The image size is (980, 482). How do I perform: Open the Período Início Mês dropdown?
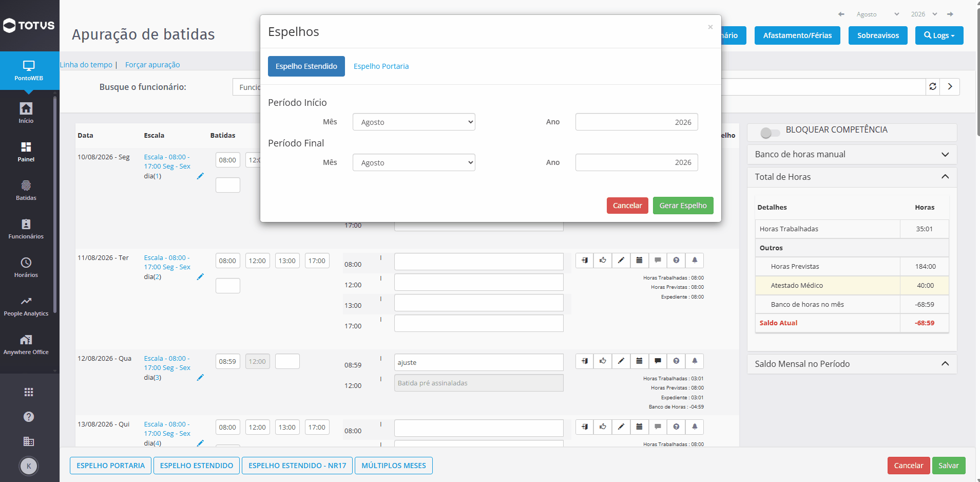(414, 122)
